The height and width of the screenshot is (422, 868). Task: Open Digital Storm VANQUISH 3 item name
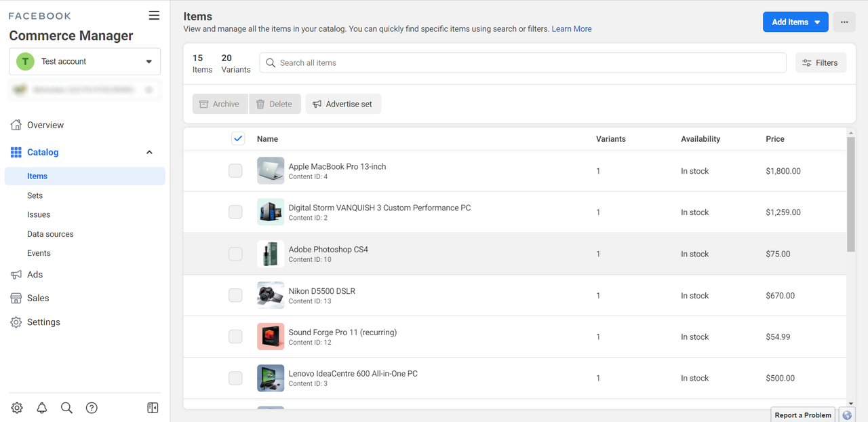379,208
